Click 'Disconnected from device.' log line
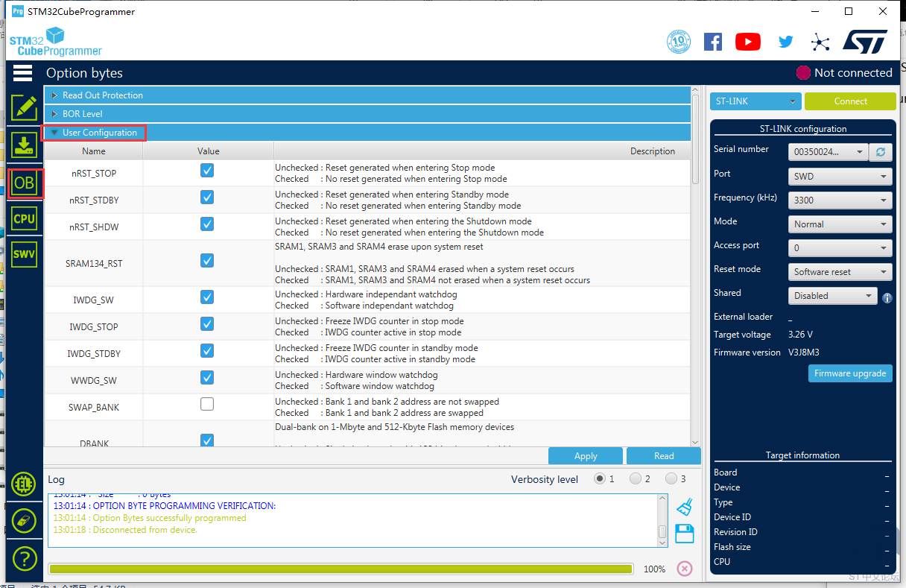 (x=125, y=530)
